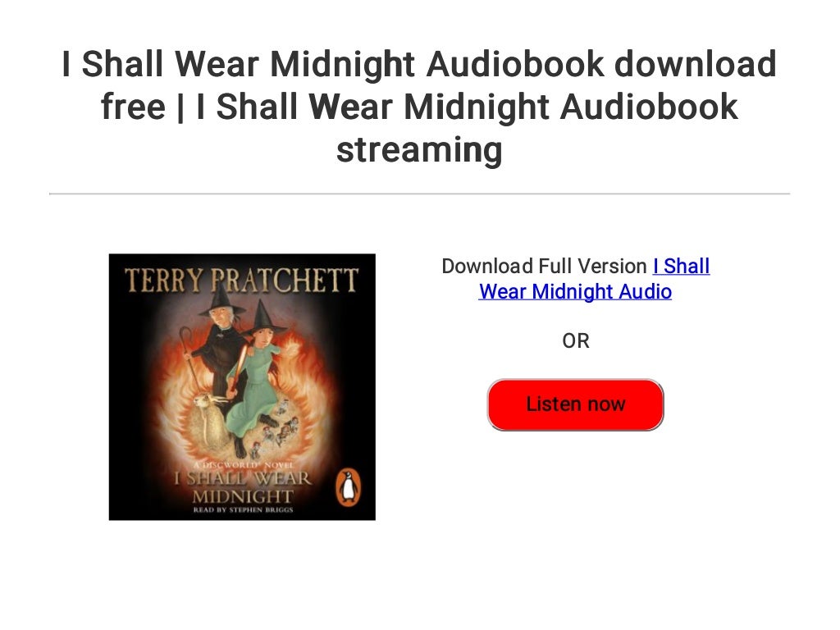
Task: Click the red Listen now button
Action: [x=575, y=404]
